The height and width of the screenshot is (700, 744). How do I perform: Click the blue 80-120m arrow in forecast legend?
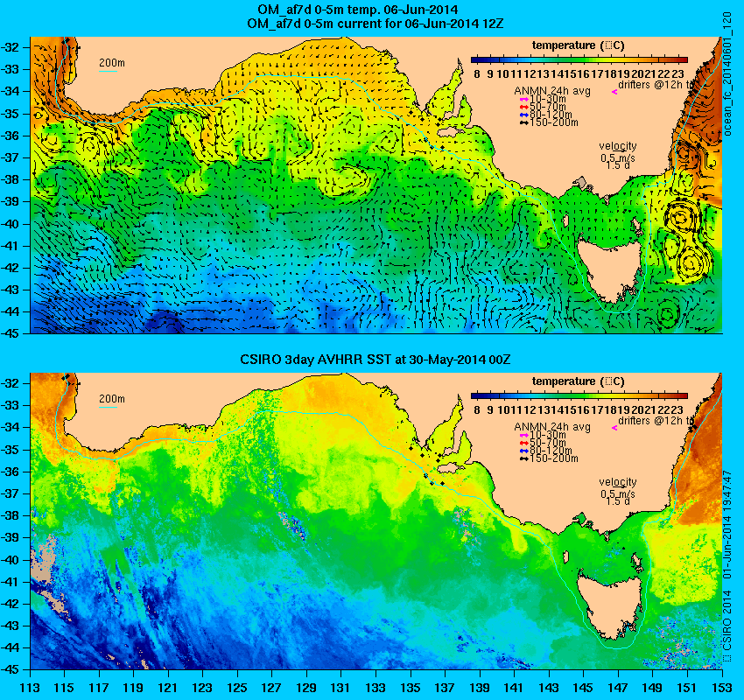click(x=523, y=115)
